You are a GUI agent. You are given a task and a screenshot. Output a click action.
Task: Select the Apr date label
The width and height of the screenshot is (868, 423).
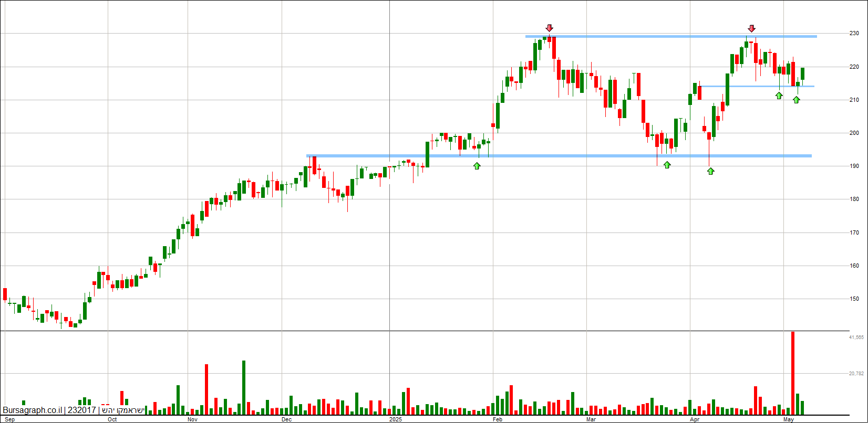click(695, 420)
